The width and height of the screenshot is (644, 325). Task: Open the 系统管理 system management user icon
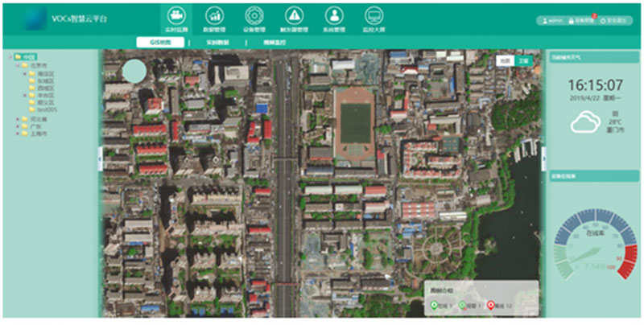(x=332, y=16)
